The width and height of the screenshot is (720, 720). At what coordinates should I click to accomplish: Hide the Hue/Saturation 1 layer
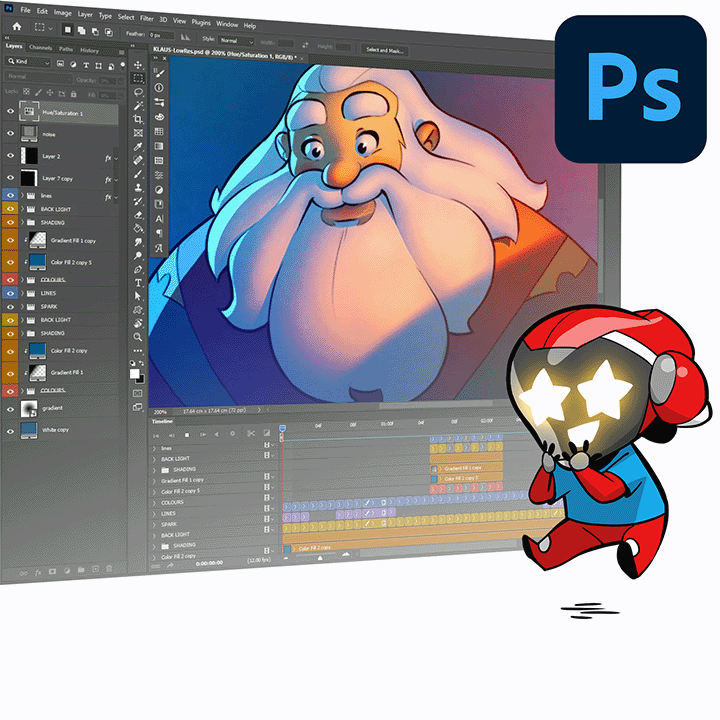coord(10,111)
